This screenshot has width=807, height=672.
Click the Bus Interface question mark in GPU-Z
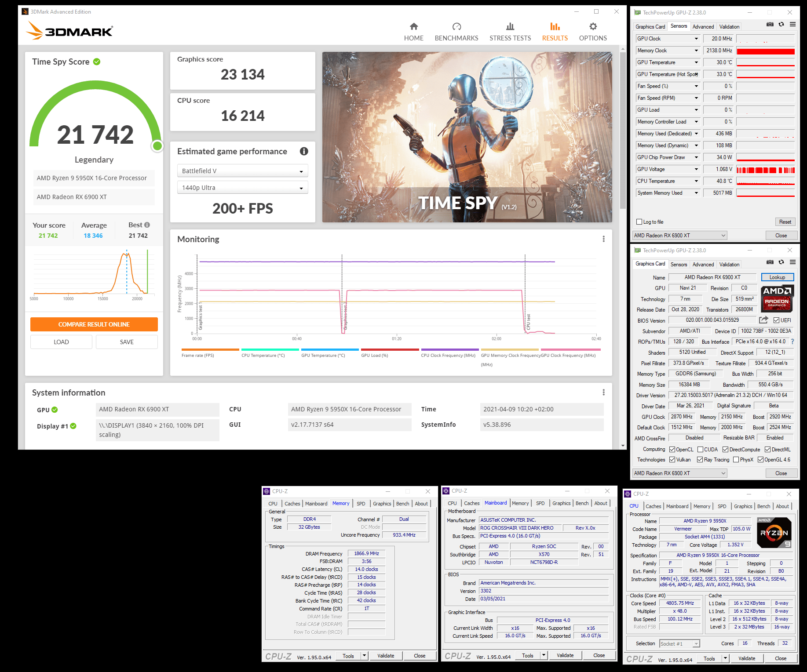tap(792, 341)
